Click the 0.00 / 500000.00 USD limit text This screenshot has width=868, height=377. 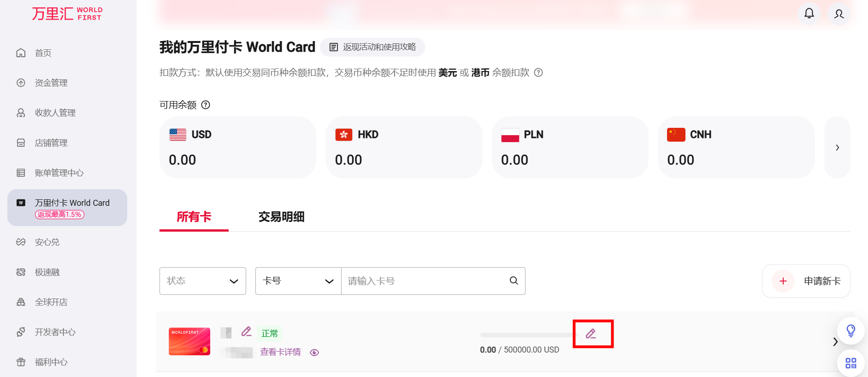pyautogui.click(x=520, y=350)
